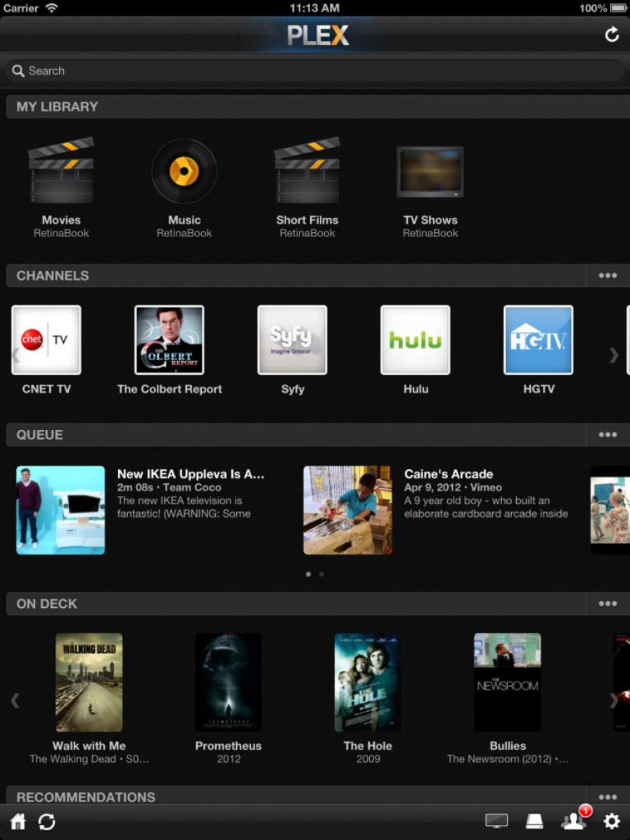Tap the Prometheus poster thumbnail
This screenshot has height=840, width=630.
(x=229, y=682)
